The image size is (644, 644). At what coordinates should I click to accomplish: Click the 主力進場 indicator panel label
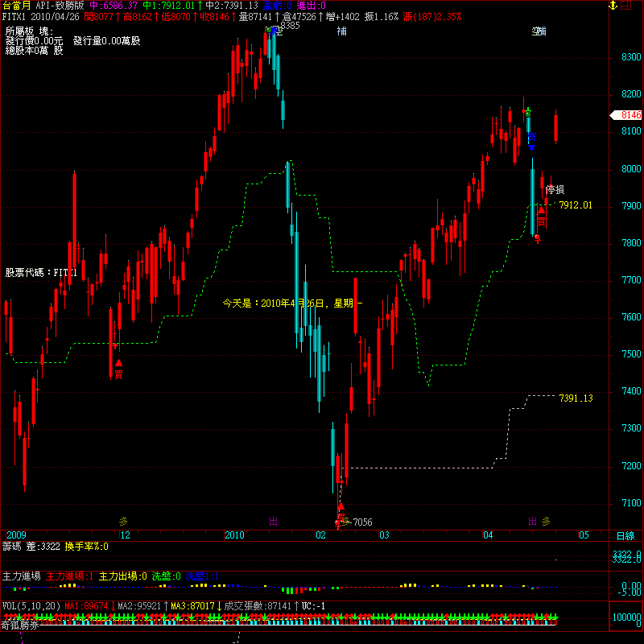(22, 577)
